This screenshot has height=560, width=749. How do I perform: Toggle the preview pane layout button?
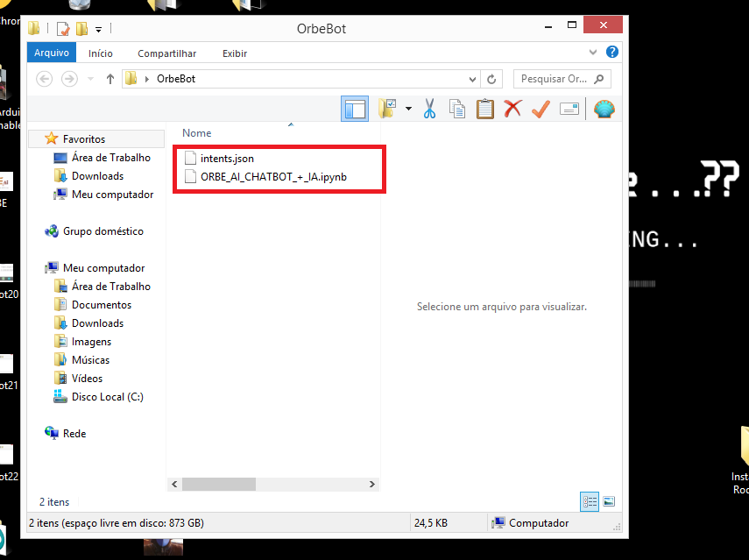[355, 109]
